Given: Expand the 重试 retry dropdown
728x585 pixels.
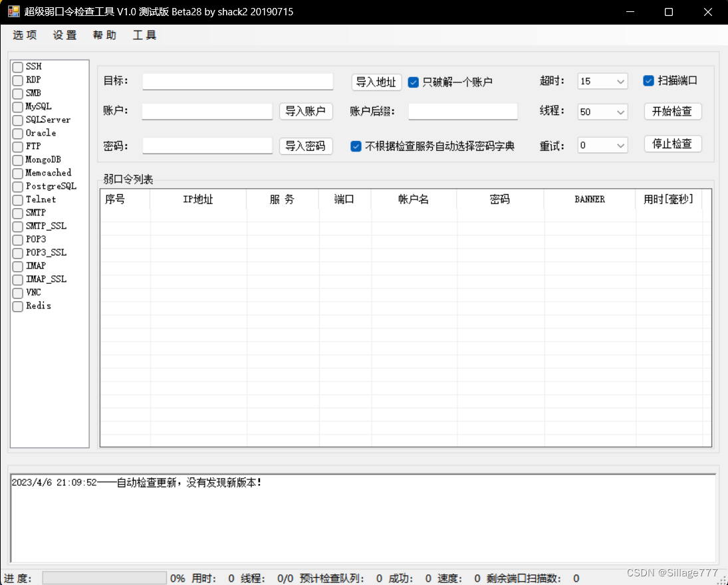Looking at the screenshot, I should (620, 146).
